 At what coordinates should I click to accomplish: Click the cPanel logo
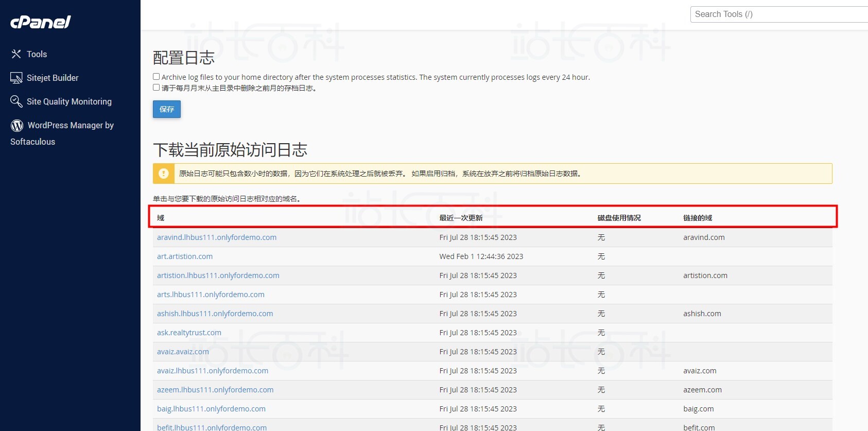[x=40, y=22]
